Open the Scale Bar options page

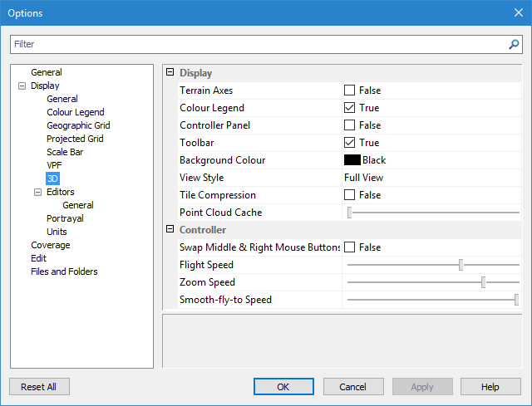click(65, 152)
